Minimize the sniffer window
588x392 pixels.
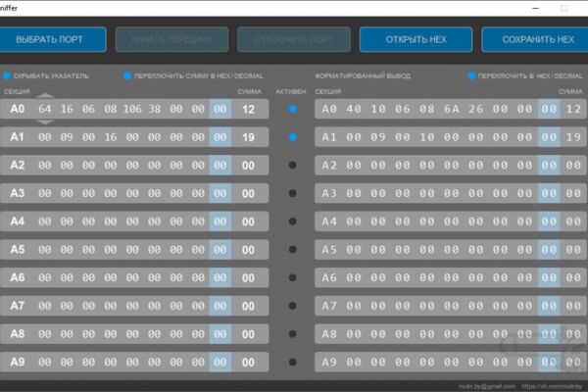pos(535,8)
